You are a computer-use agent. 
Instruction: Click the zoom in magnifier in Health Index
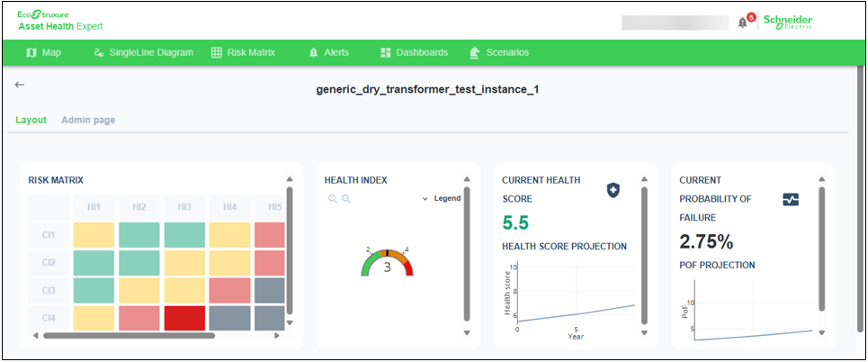pyautogui.click(x=345, y=199)
